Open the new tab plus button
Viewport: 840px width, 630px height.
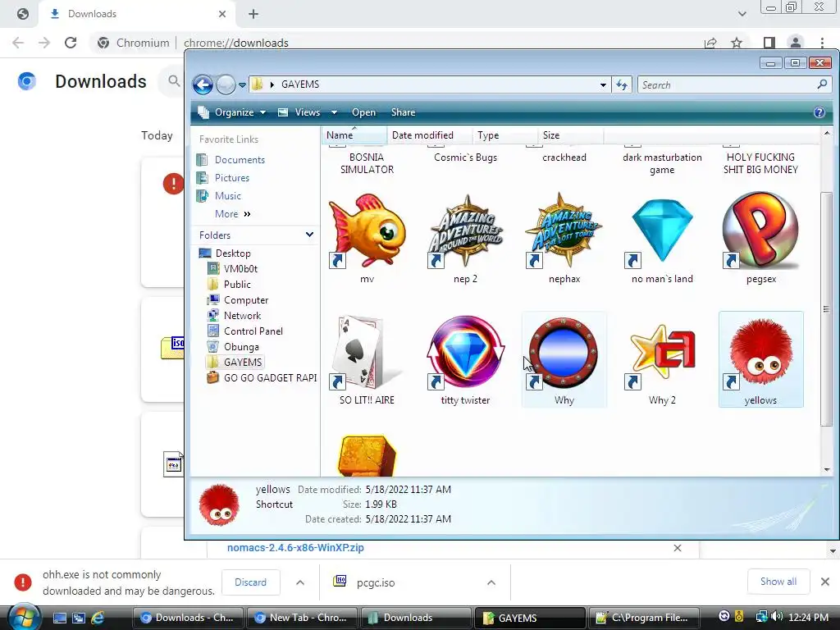253,14
